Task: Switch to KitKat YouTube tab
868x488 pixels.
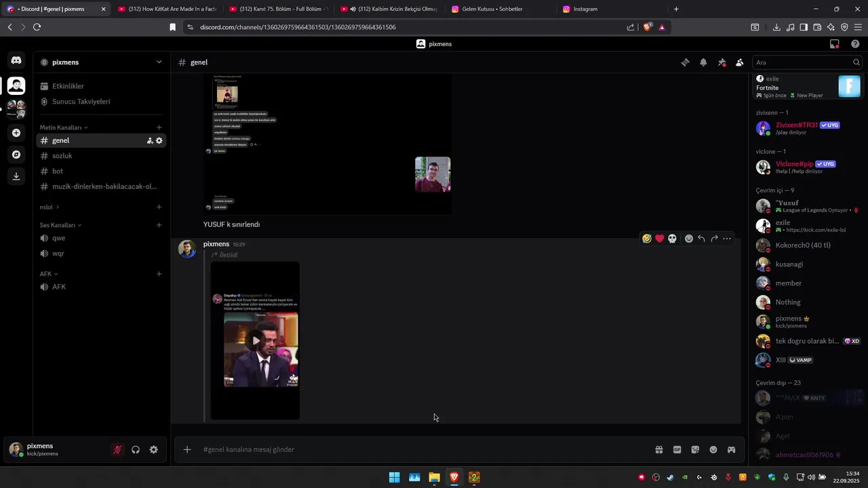Action: [166, 9]
